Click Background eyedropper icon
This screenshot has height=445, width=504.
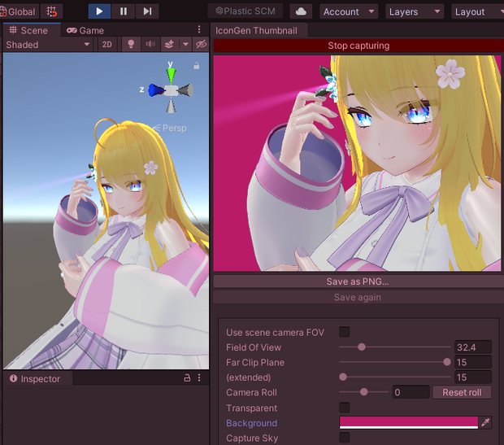pos(485,422)
